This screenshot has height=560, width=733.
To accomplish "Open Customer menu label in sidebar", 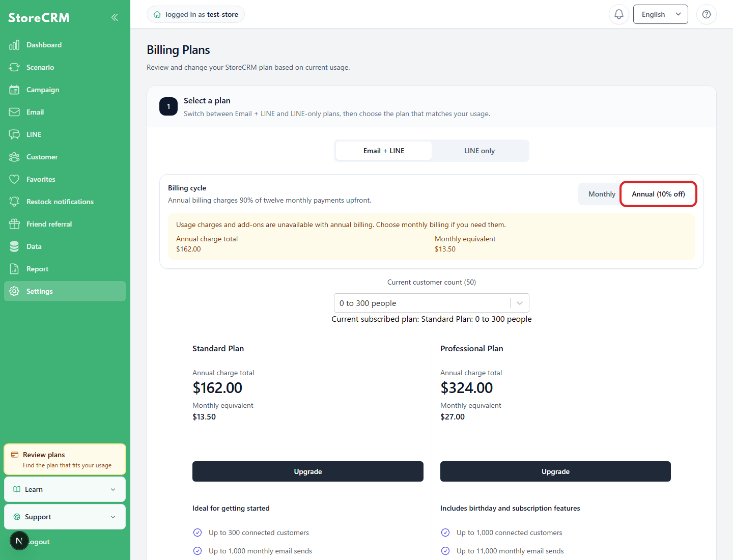I will point(42,157).
